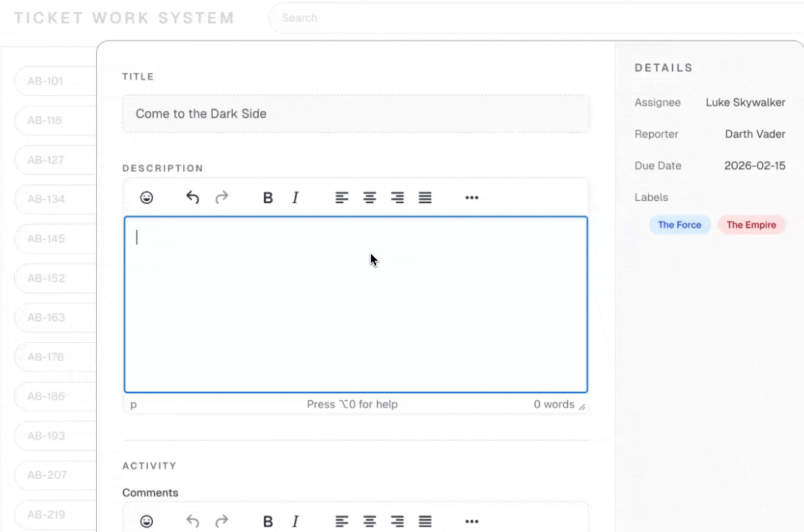This screenshot has width=804, height=532.
Task: Click the undo icon in description editor
Action: point(192,197)
